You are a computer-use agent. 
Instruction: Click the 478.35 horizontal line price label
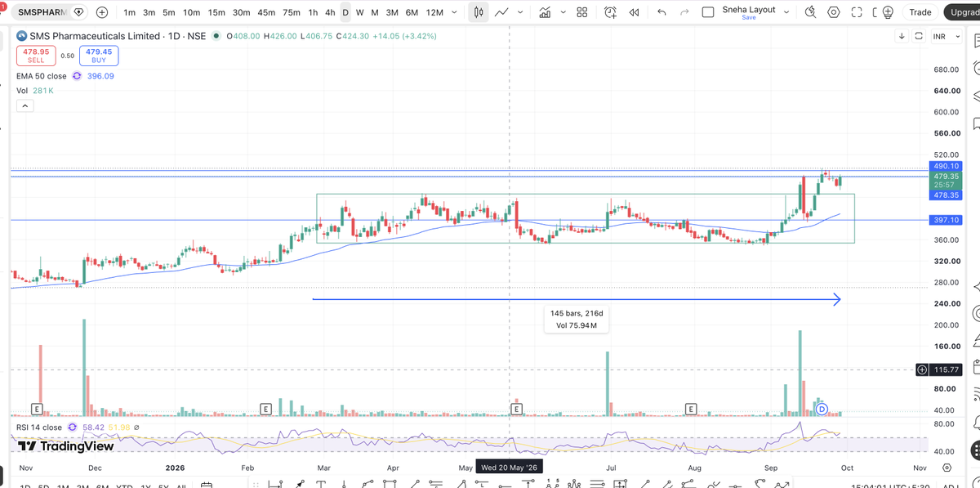tap(946, 195)
